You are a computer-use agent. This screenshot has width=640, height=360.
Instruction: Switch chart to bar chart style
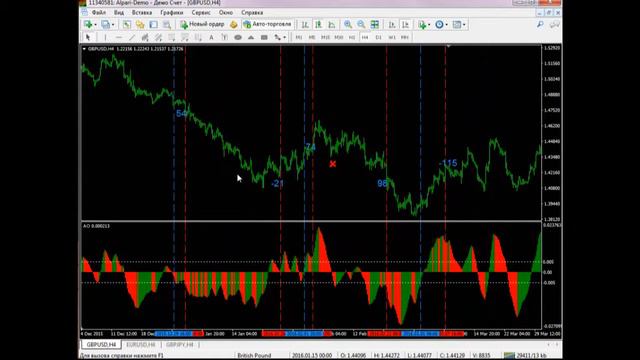(x=305, y=24)
